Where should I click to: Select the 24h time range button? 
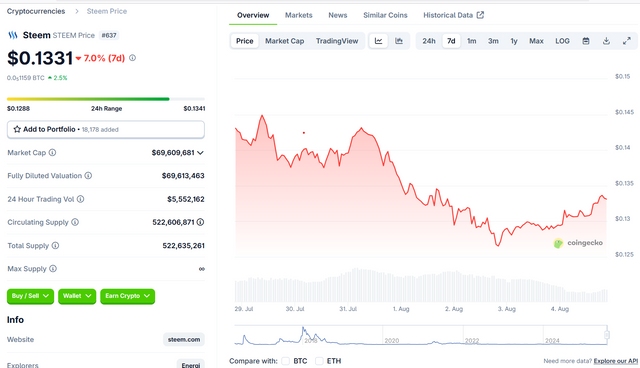coord(429,41)
